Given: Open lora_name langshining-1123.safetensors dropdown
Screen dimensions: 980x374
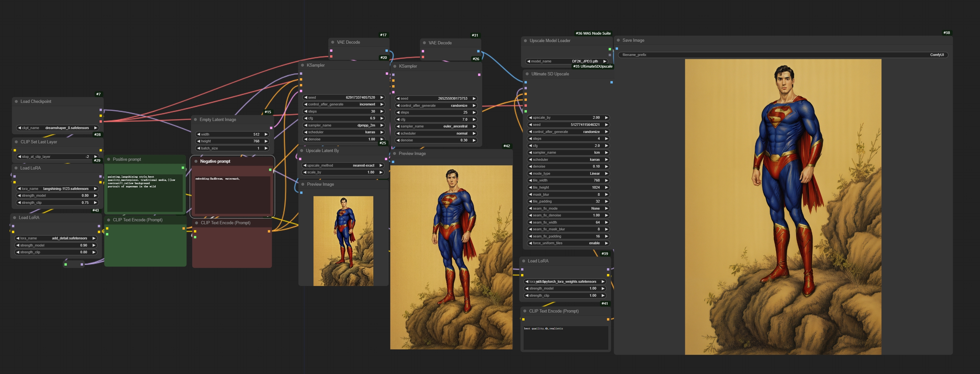Looking at the screenshot, I should pyautogui.click(x=57, y=189).
